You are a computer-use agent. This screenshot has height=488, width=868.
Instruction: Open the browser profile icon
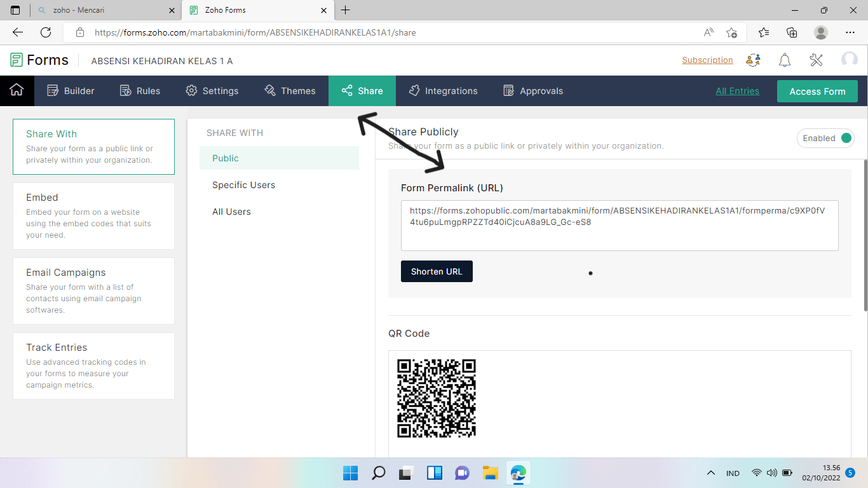coord(821,32)
